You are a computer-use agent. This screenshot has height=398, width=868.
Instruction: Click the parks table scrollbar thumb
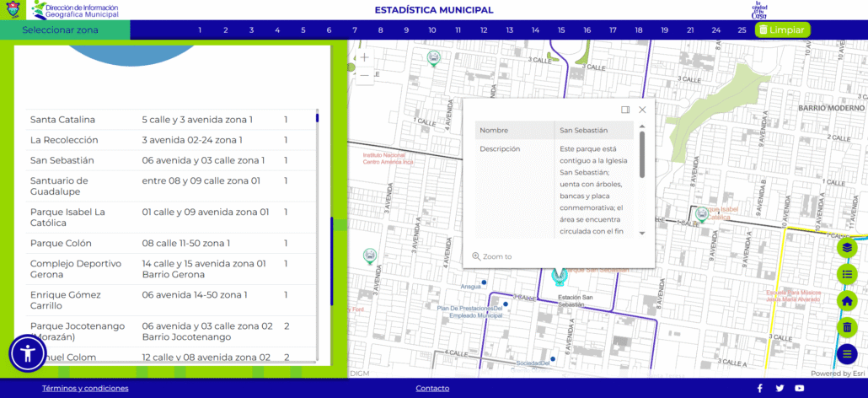pos(317,118)
